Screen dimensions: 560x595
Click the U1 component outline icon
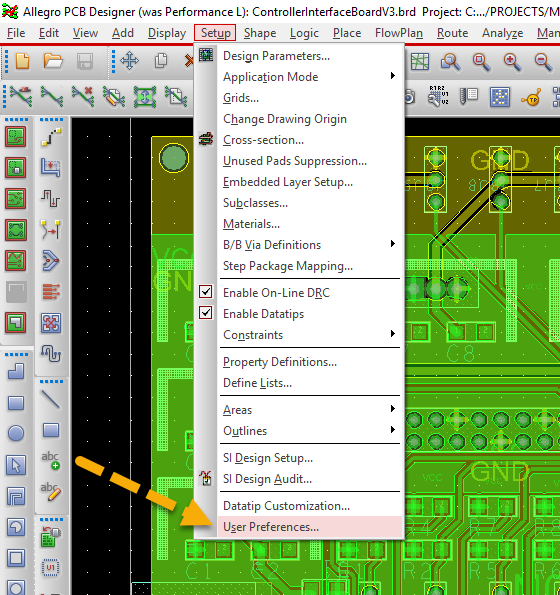click(50, 567)
